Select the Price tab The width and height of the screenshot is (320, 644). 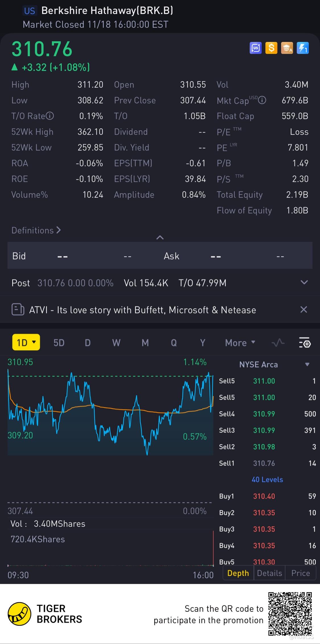(300, 573)
